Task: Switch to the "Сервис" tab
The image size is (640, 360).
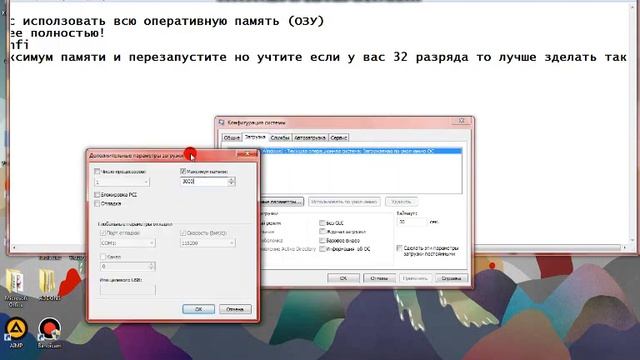Action: coord(338,138)
